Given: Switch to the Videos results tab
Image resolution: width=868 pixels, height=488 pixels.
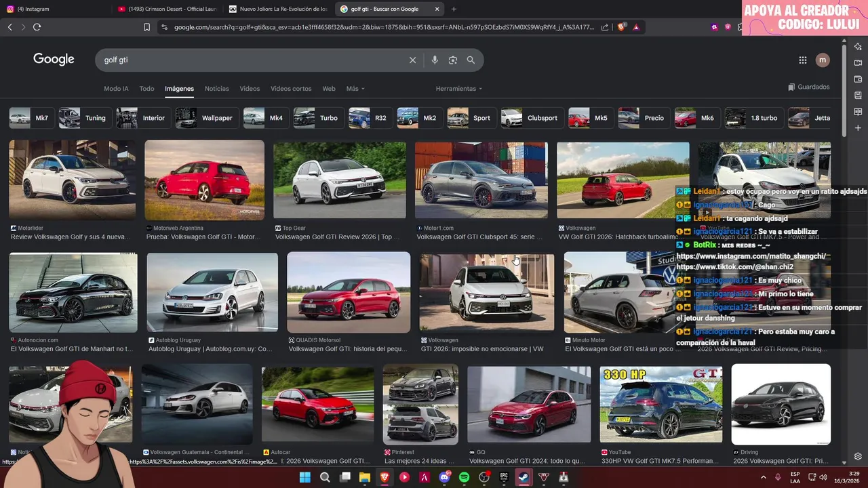Looking at the screenshot, I should click(250, 89).
